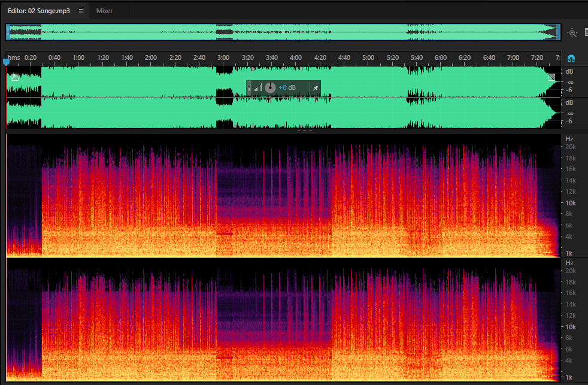Click the fade-in handle on the waveform
588x385 pixels.
[15, 77]
